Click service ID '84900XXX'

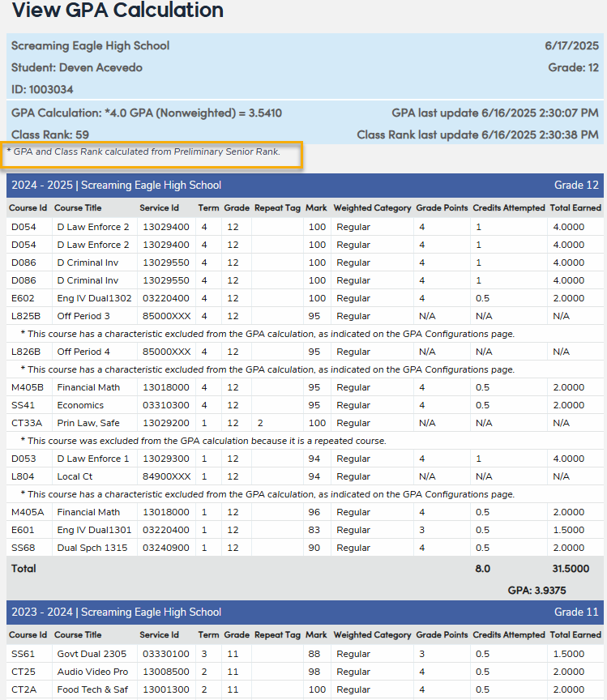click(167, 476)
